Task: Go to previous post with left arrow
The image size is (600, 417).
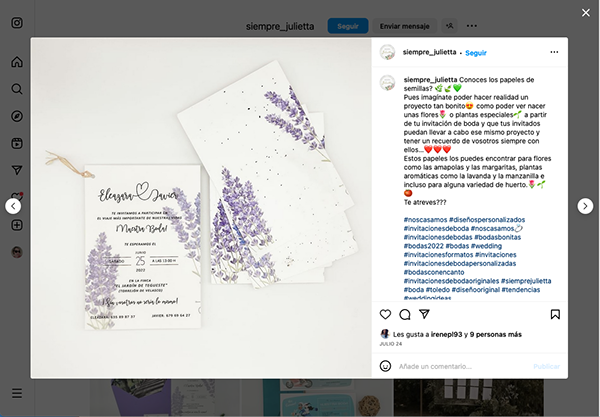Action: [x=13, y=206]
